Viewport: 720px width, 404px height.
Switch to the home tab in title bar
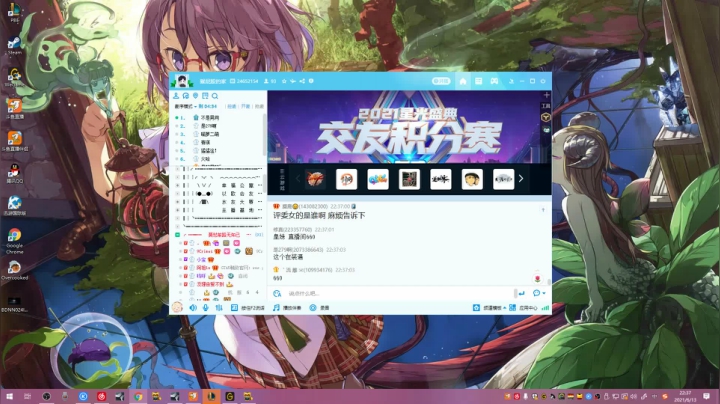463,81
